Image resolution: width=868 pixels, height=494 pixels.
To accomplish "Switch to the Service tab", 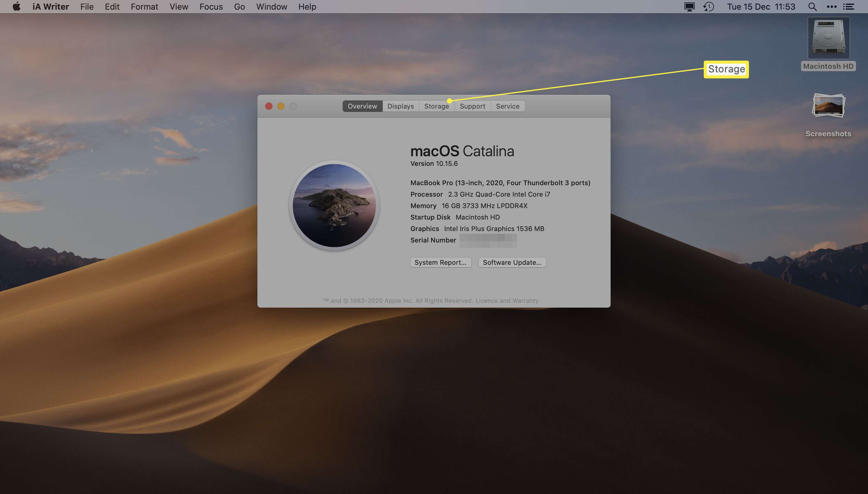I will (x=508, y=106).
